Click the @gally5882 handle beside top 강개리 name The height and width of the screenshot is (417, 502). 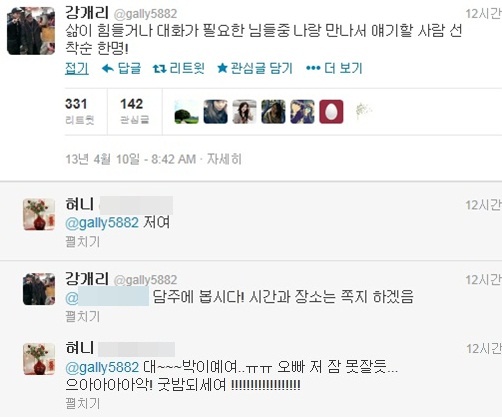coord(145,14)
